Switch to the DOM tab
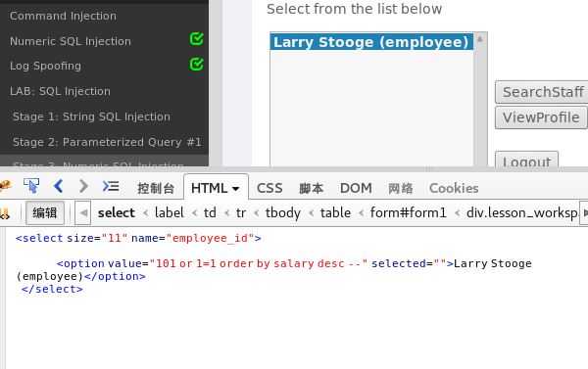Image resolution: width=588 pixels, height=369 pixels. click(x=356, y=188)
